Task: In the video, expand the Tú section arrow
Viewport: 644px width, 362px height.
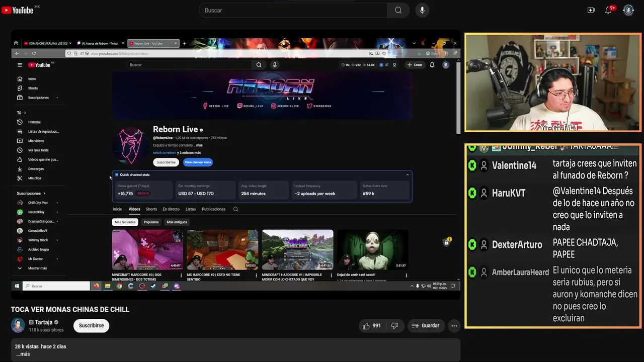Action: (x=25, y=113)
